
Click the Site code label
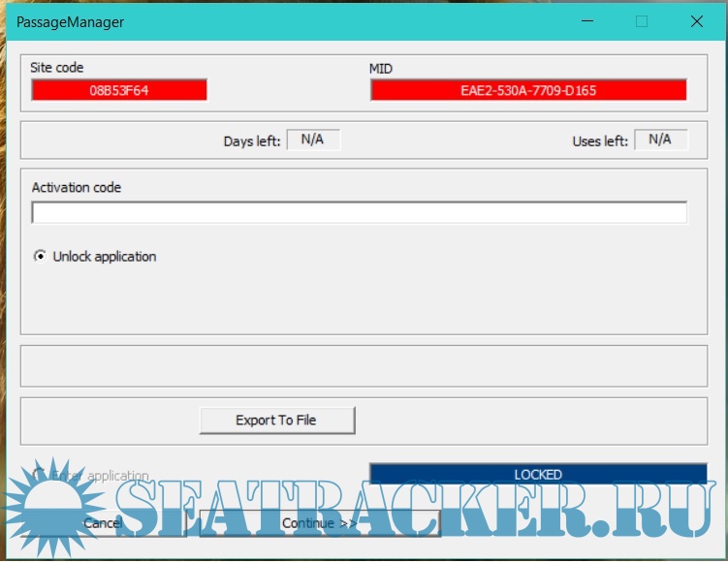[x=57, y=68]
